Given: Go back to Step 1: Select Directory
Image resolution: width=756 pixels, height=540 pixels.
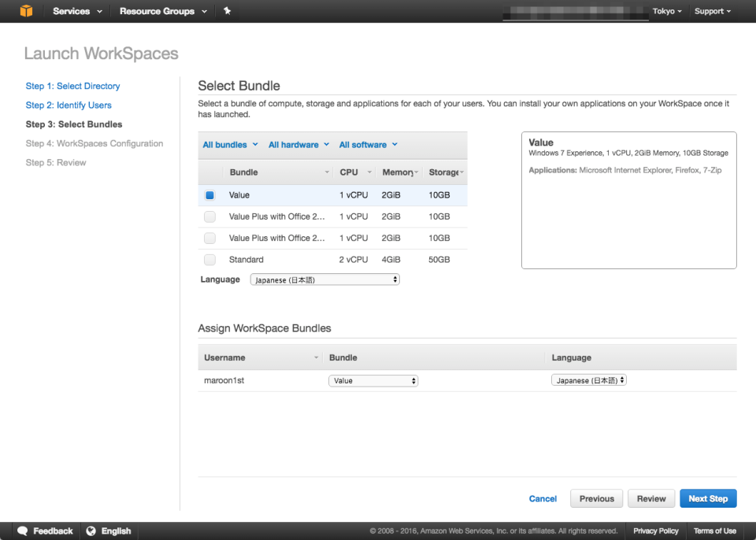Looking at the screenshot, I should [x=72, y=86].
